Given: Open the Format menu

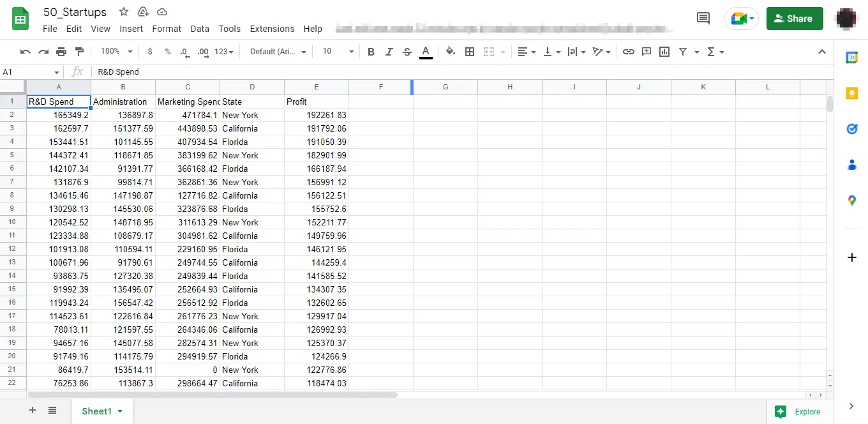Looking at the screenshot, I should (167, 29).
